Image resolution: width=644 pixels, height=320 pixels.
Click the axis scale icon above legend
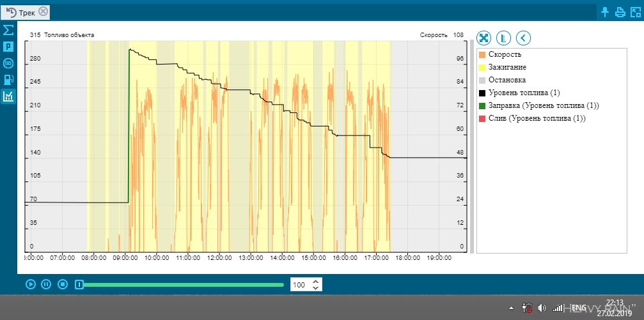click(x=504, y=38)
